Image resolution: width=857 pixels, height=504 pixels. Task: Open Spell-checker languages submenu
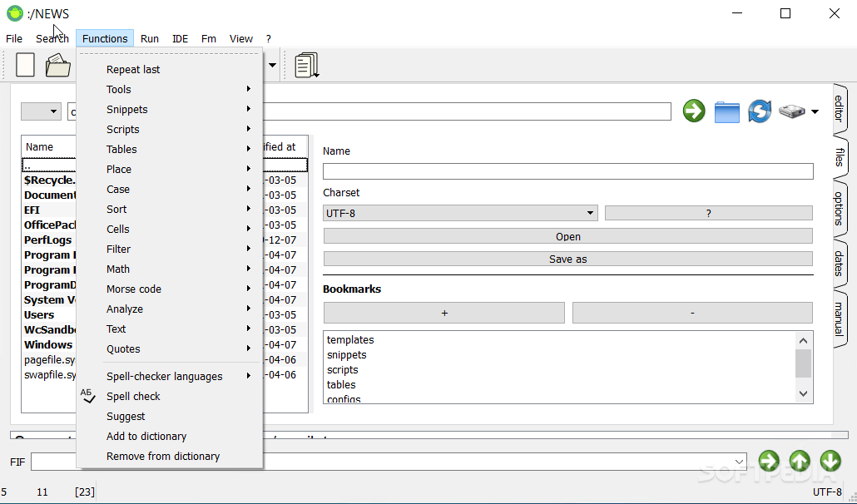(170, 376)
